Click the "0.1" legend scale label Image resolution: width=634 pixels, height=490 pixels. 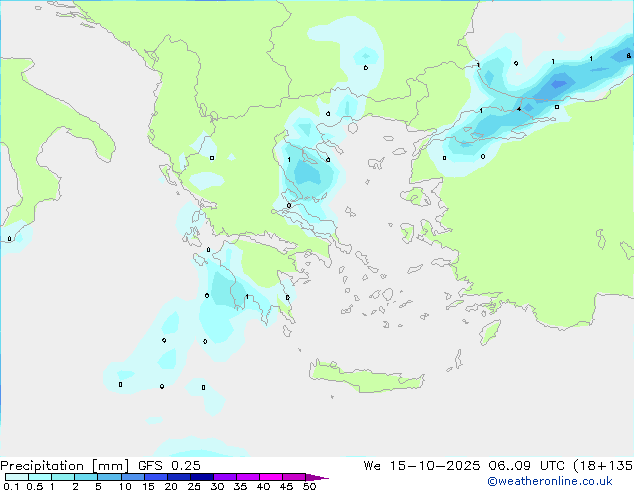tap(11, 486)
